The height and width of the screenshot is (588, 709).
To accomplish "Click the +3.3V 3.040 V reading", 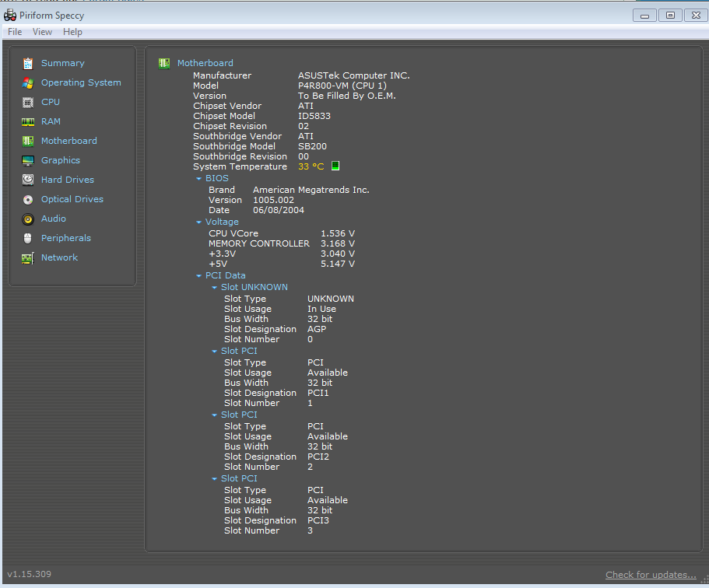I will click(338, 254).
